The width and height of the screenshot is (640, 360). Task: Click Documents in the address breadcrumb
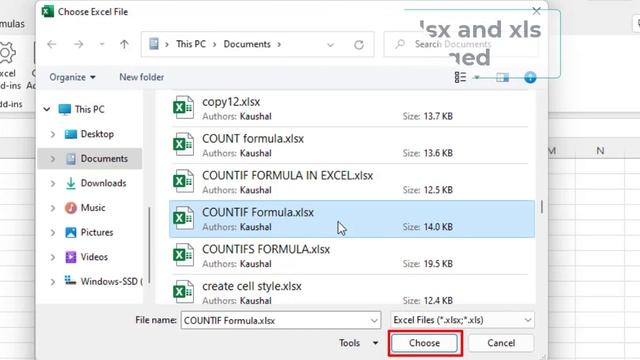247,44
